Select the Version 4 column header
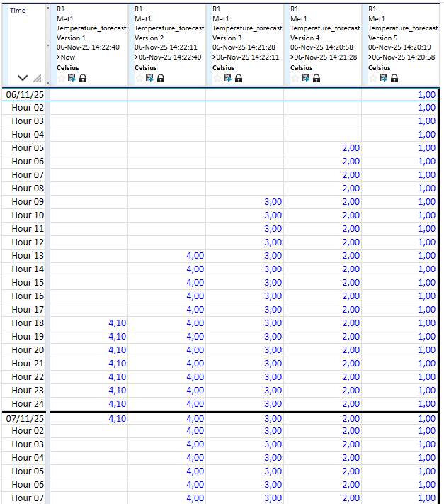This screenshot has width=444, height=504. pos(322,35)
